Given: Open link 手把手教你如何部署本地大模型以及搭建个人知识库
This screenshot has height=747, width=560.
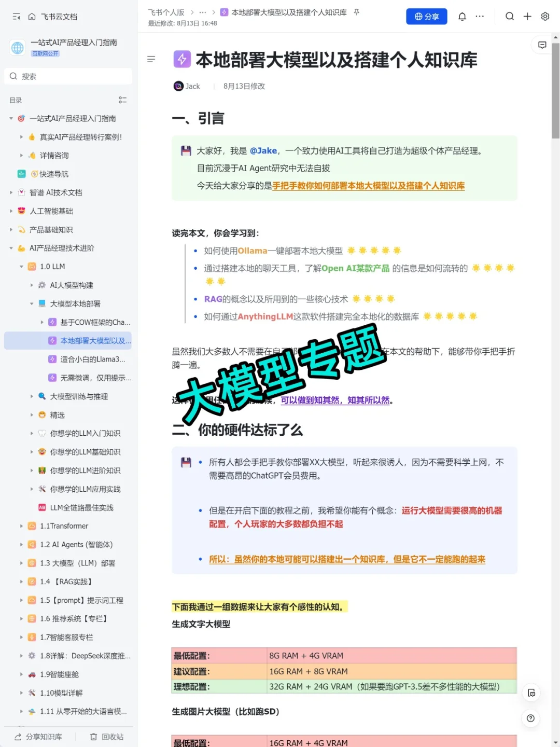Looking at the screenshot, I should (x=369, y=186).
